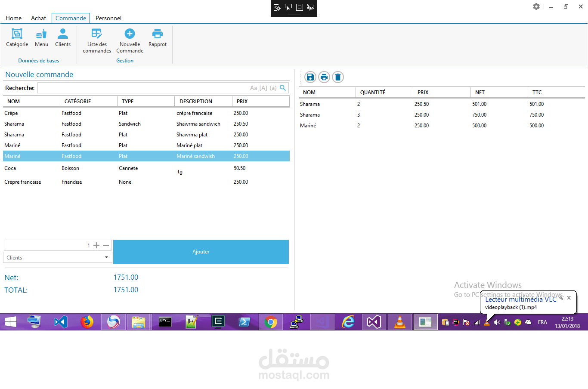
Task: Save the order with the floppy icon
Action: [x=310, y=77]
